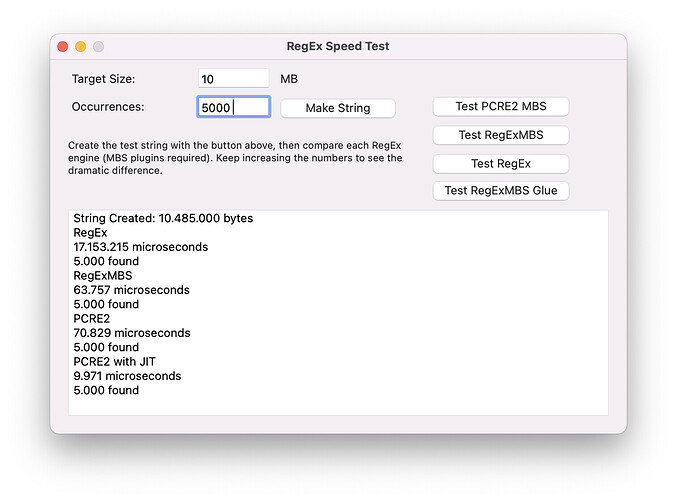This screenshot has height=500, width=677.
Task: Click the RegEx Speed Test title bar
Action: [x=338, y=46]
